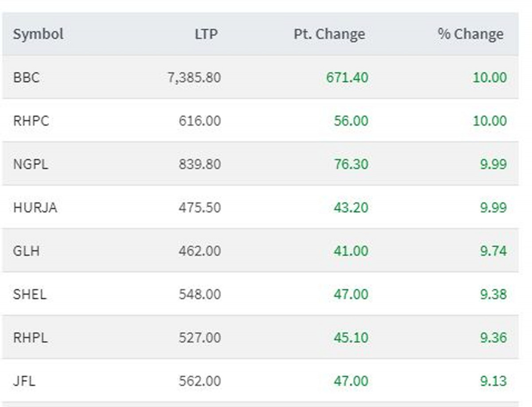Open the BBC stock symbol
532x407 pixels.
click(26, 78)
